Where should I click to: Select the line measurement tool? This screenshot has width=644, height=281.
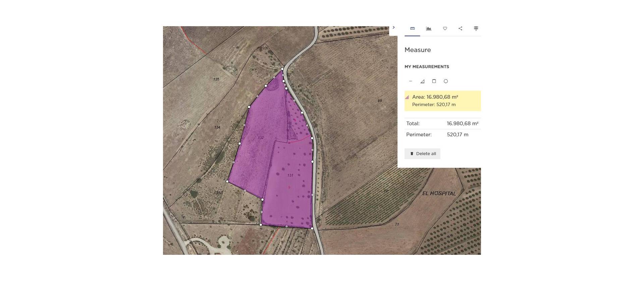click(x=411, y=81)
